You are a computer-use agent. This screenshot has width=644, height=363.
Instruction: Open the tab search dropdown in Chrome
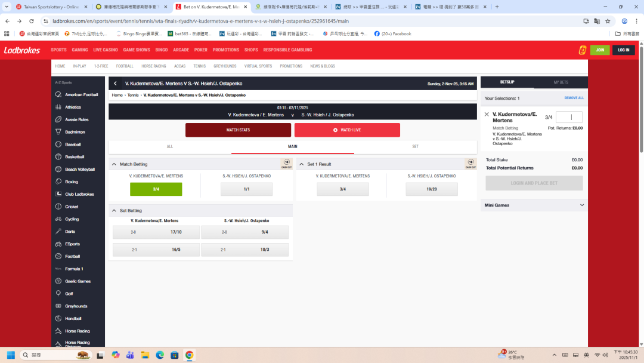(7, 7)
